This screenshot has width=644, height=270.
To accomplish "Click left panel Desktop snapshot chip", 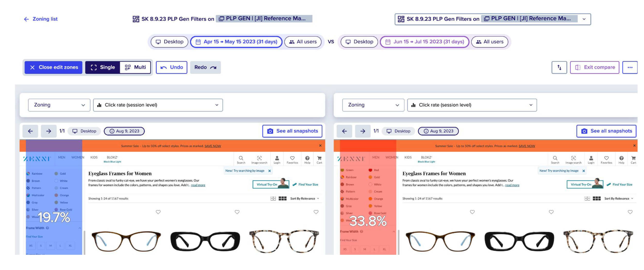I will [84, 131].
